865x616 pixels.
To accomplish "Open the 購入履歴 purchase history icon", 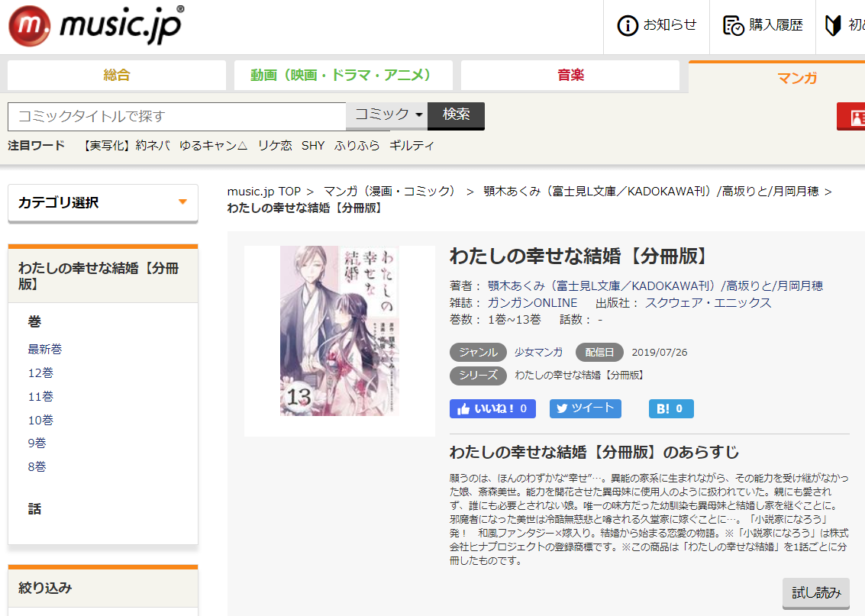I will tap(733, 25).
